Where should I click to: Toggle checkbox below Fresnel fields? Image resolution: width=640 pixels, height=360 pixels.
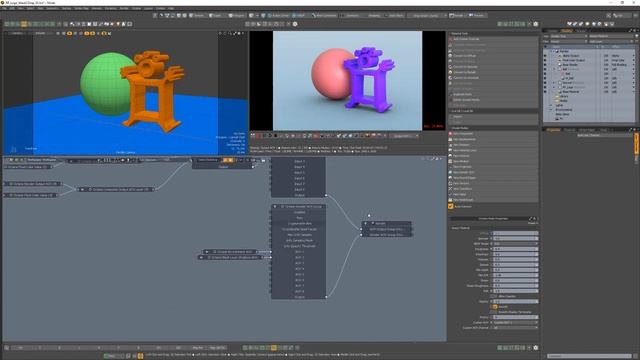[x=494, y=296]
